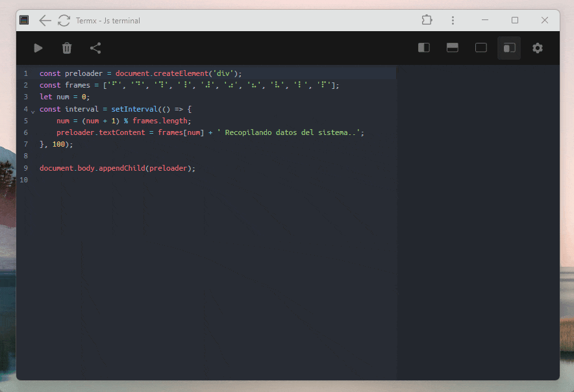Click line number 7 in the gutter
Screen dimensions: 574x392
tap(25, 144)
